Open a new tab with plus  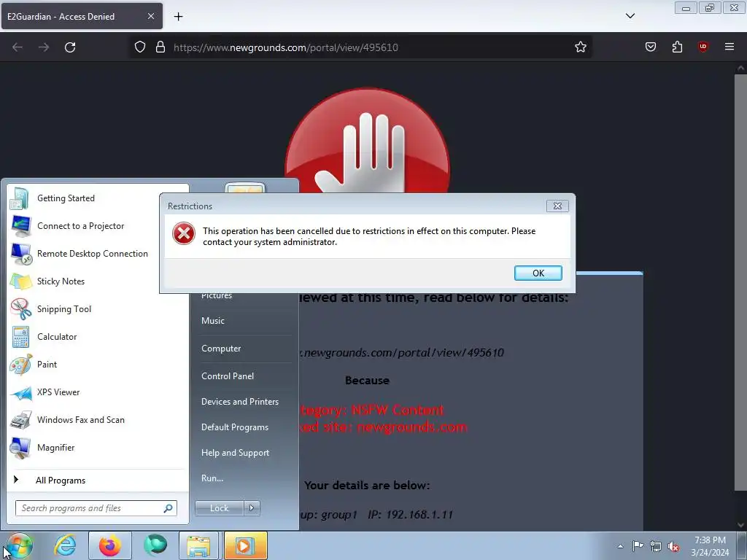(178, 17)
